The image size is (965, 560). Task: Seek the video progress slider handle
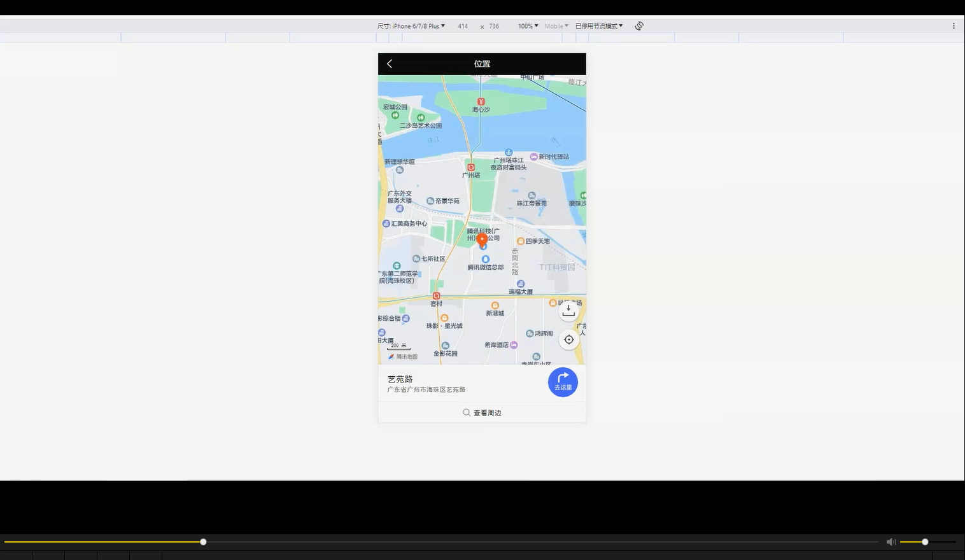tap(203, 542)
